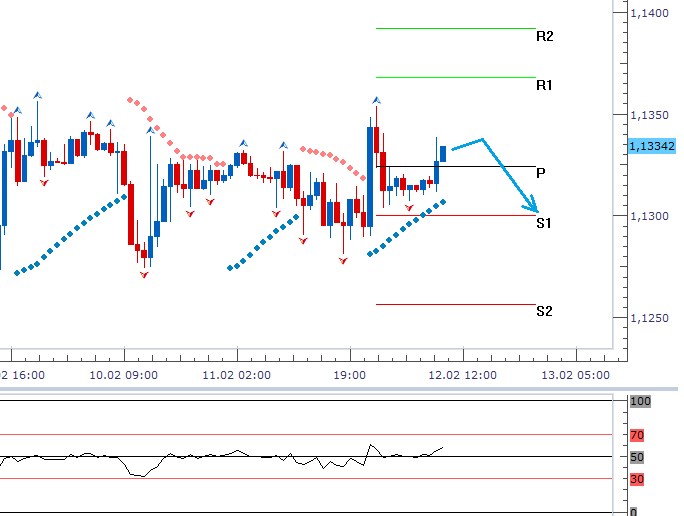This screenshot has width=684, height=516.
Task: Click the lowest red fractal marker near 10.02 09:00
Action: point(144,274)
